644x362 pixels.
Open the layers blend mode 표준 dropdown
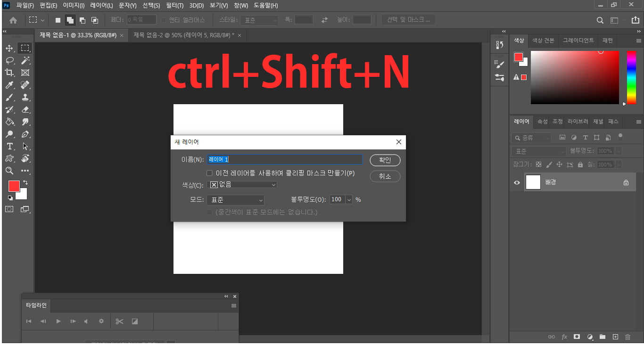click(x=539, y=151)
